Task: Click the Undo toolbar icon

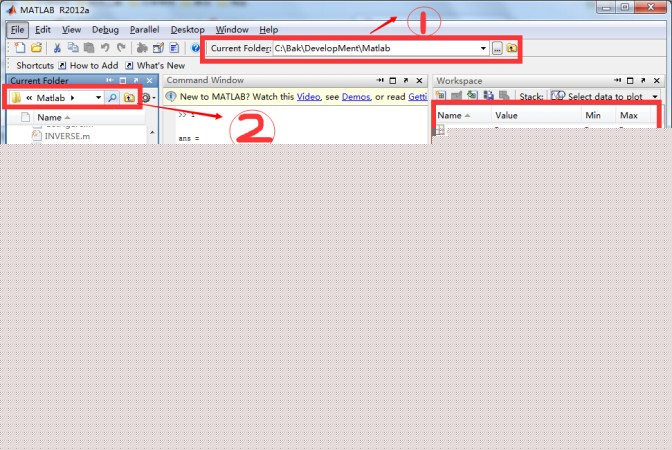Action: (x=105, y=48)
